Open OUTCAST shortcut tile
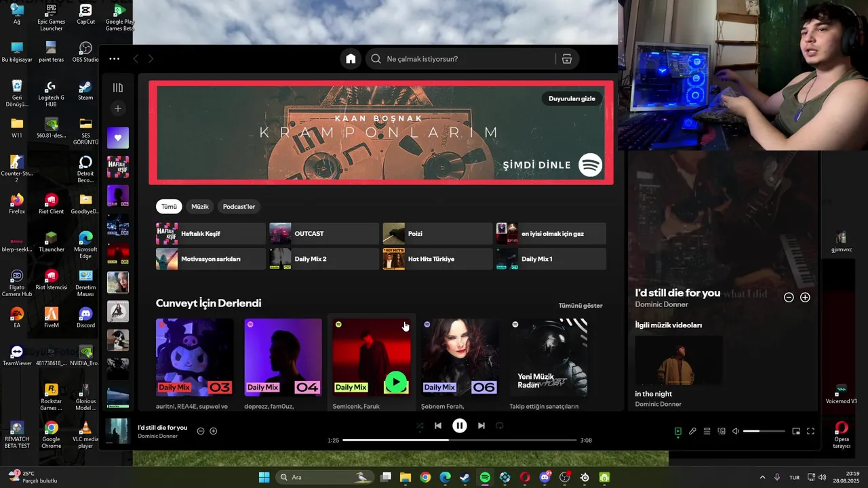This screenshot has height=488, width=868. coord(324,234)
